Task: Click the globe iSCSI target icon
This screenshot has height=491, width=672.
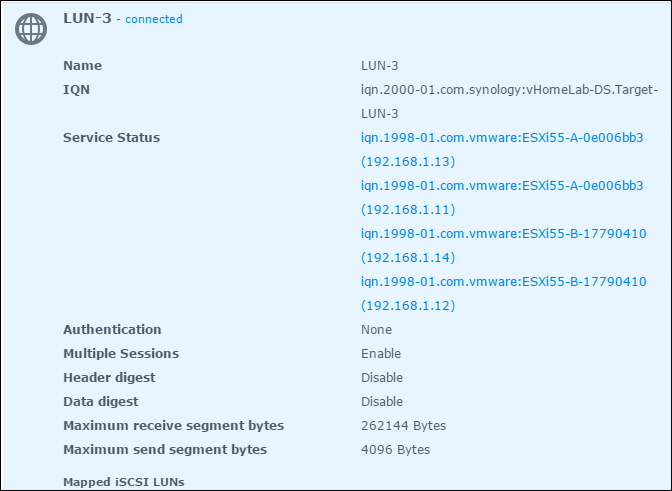Action: pos(31,29)
